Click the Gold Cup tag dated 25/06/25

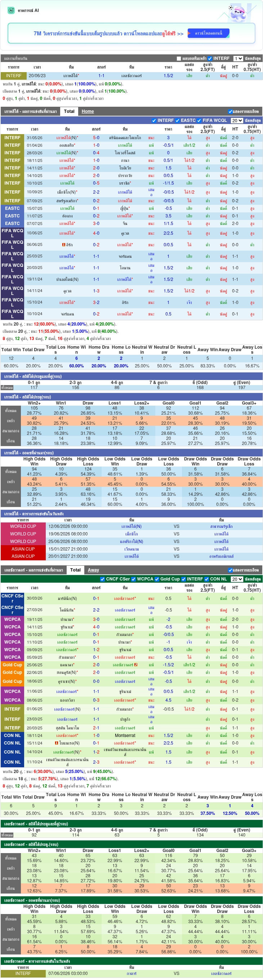(13, 665)
